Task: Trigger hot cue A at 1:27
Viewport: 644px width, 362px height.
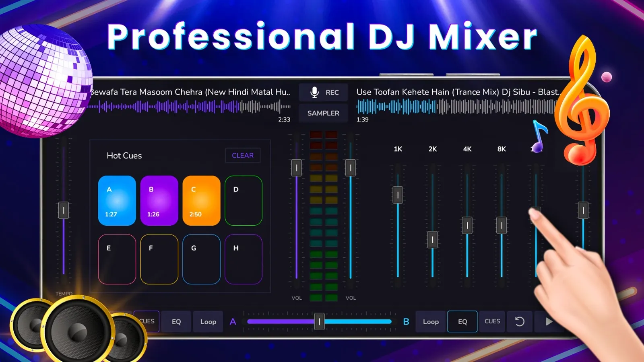Action: (x=117, y=200)
